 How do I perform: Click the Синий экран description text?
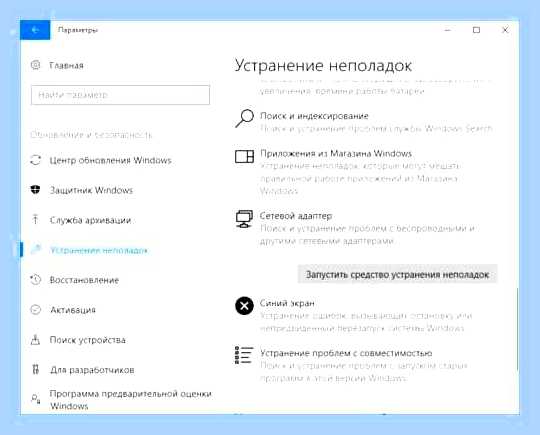click(x=366, y=322)
